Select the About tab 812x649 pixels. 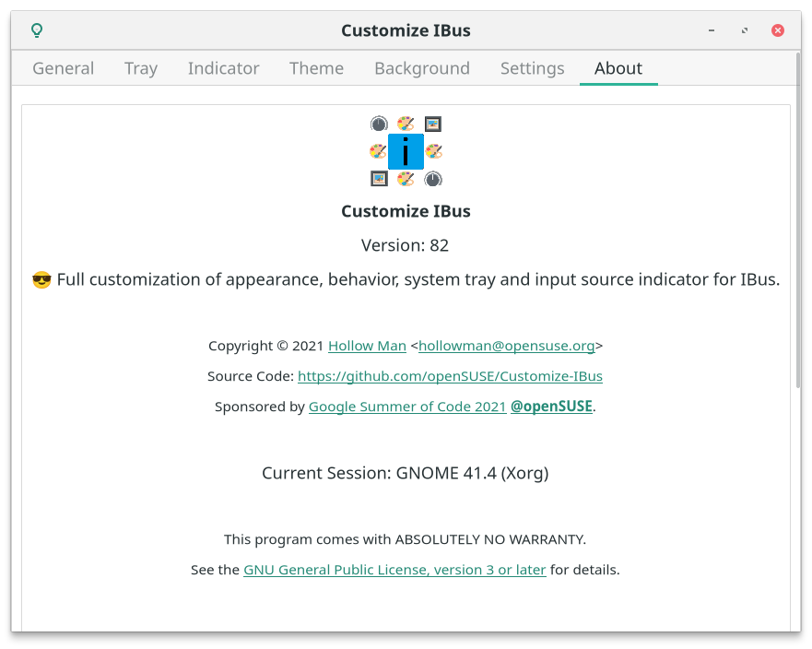pos(618,68)
